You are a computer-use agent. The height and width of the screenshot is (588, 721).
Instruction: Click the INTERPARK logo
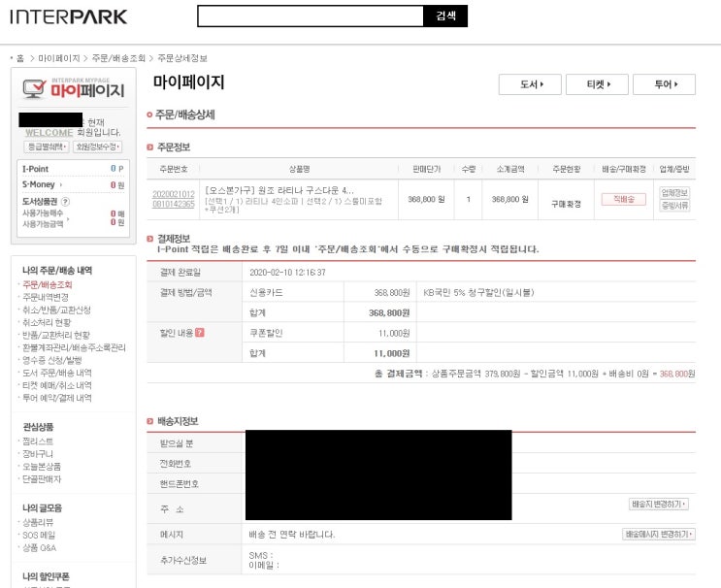(x=69, y=16)
